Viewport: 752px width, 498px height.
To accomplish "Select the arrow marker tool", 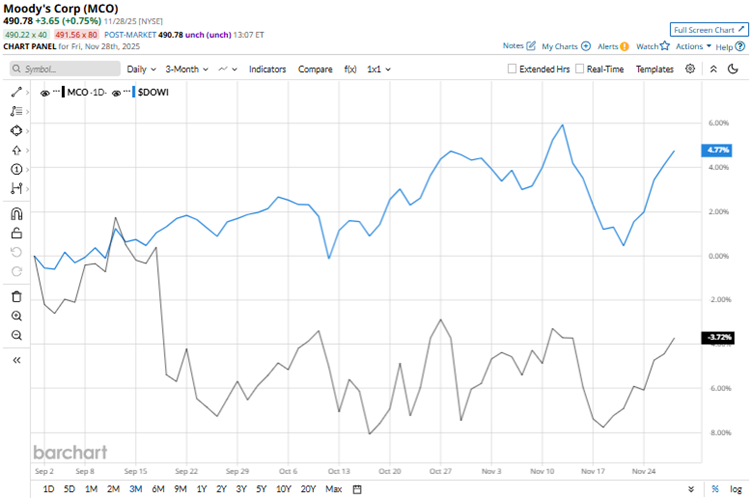I will point(16,150).
